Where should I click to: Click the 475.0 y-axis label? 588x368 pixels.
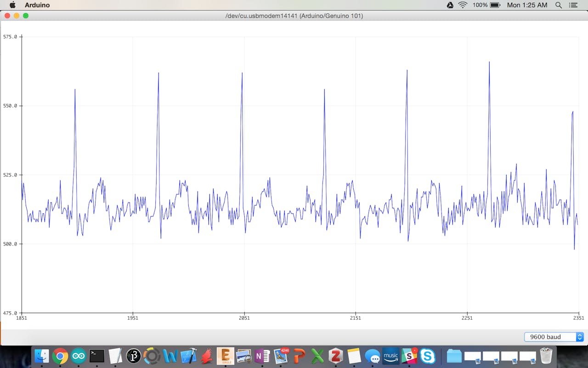[x=10, y=313]
